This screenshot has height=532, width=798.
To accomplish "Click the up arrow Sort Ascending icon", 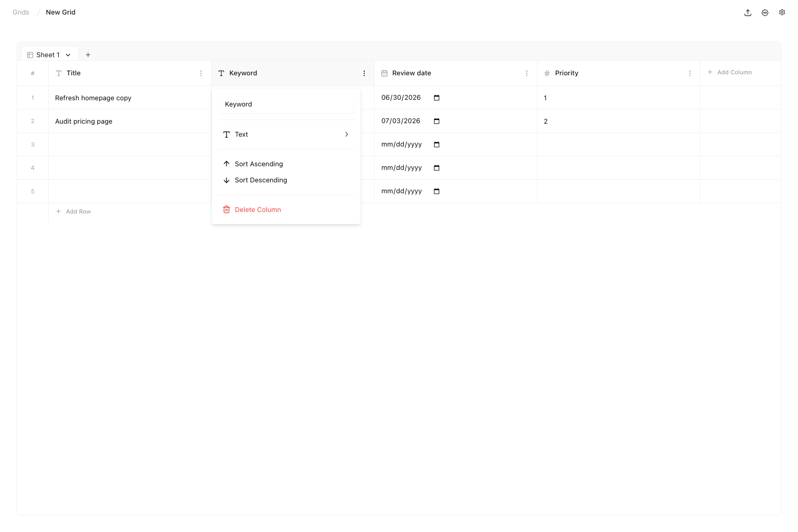I will point(227,164).
